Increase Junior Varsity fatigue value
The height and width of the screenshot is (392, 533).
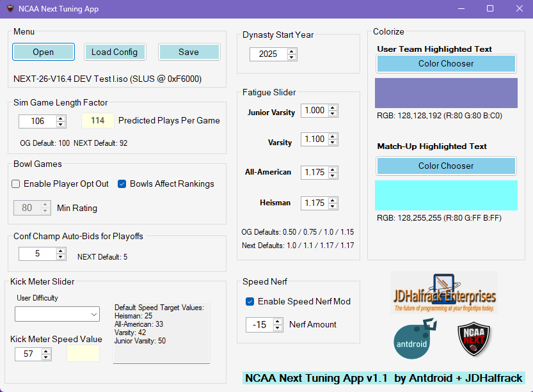click(333, 107)
